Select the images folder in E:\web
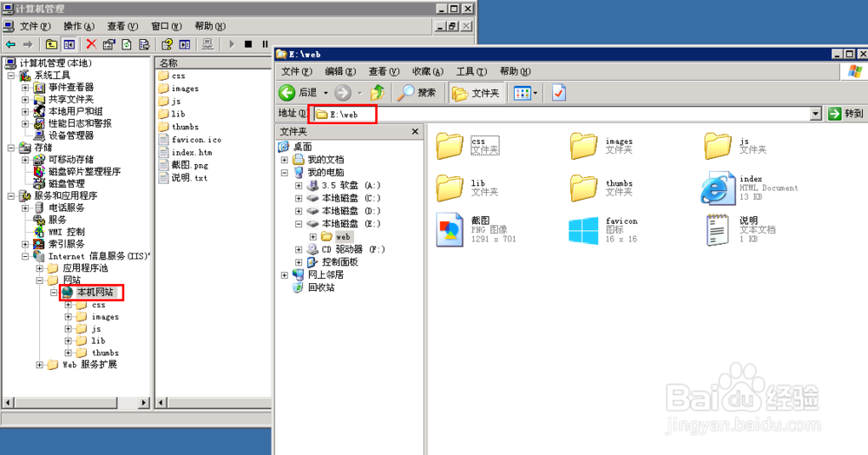This screenshot has height=455, width=868. (x=602, y=146)
